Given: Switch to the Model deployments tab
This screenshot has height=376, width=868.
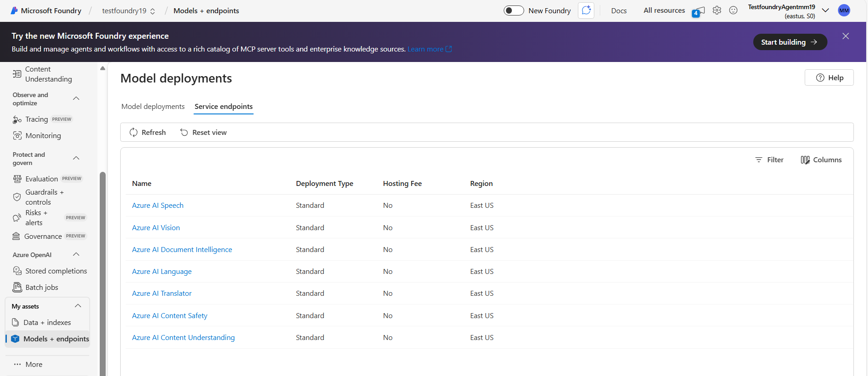Looking at the screenshot, I should click(153, 106).
